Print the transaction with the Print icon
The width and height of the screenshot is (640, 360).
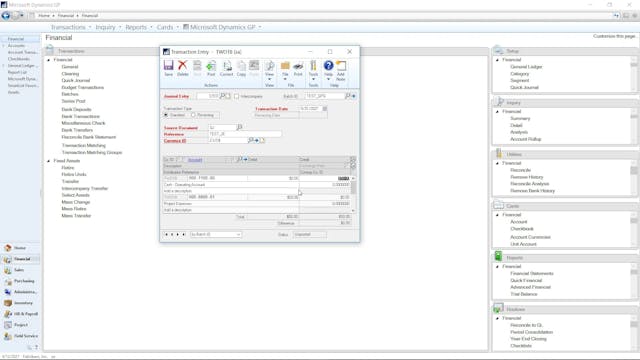tap(298, 68)
